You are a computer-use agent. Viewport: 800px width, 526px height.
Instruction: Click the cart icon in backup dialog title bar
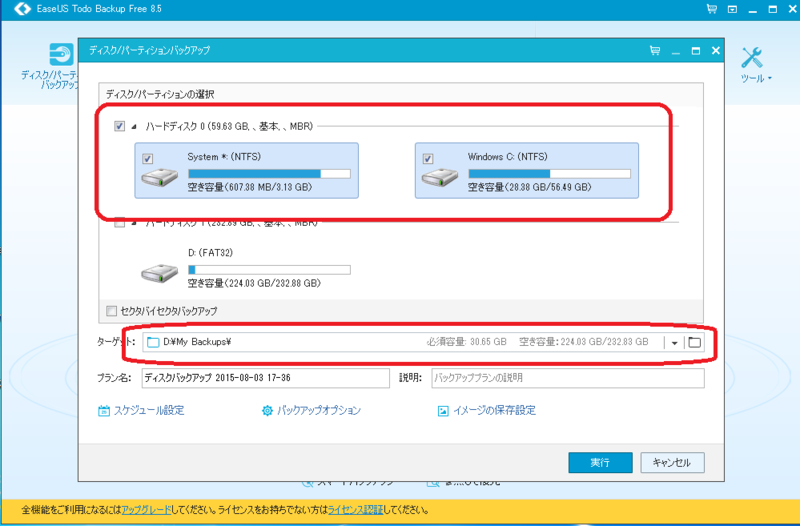click(655, 51)
